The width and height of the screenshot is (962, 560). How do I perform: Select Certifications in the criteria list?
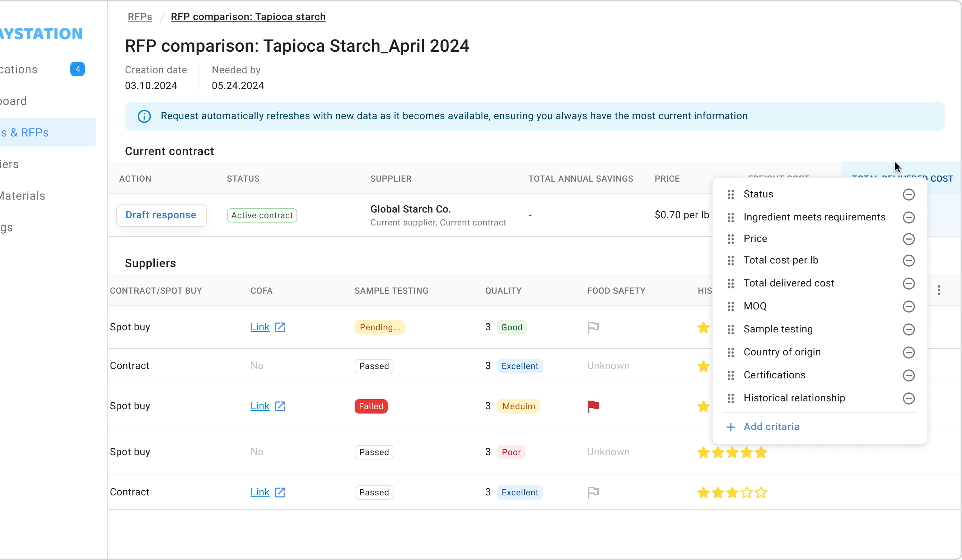pos(774,375)
